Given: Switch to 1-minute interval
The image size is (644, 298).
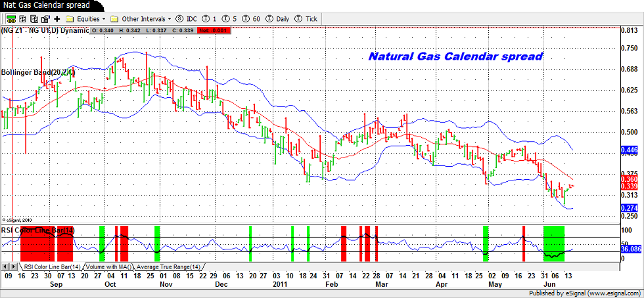Looking at the screenshot, I should (x=211, y=19).
